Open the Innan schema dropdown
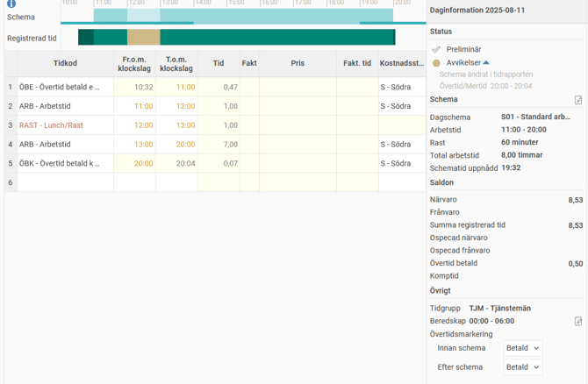This screenshot has height=384, width=588. pos(522,348)
